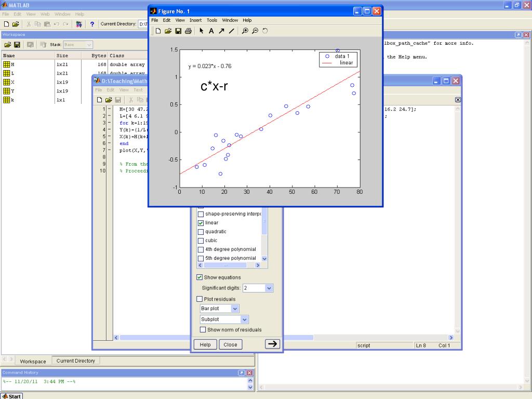532x399 pixels.
Task: Click Help button in Basic Fitting
Action: tap(205, 344)
